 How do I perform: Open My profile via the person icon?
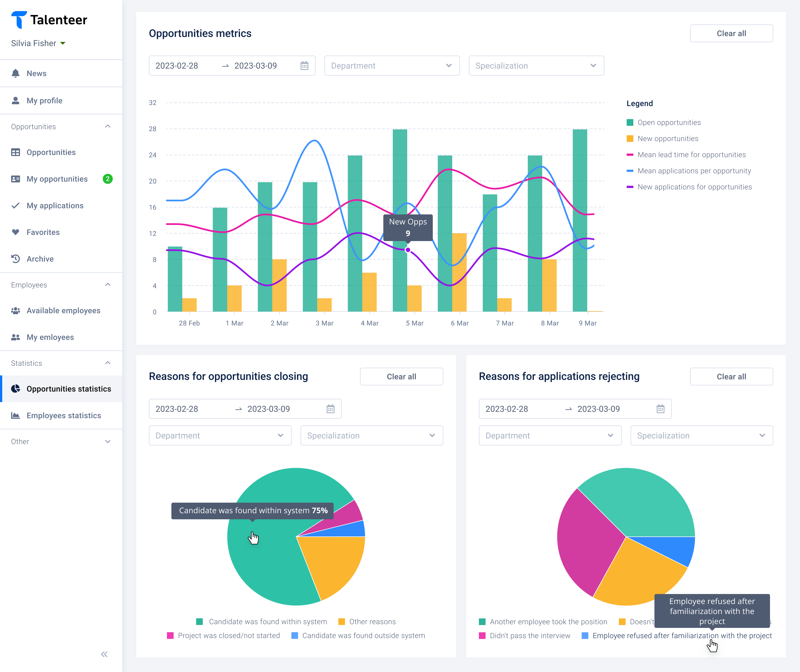pos(16,100)
